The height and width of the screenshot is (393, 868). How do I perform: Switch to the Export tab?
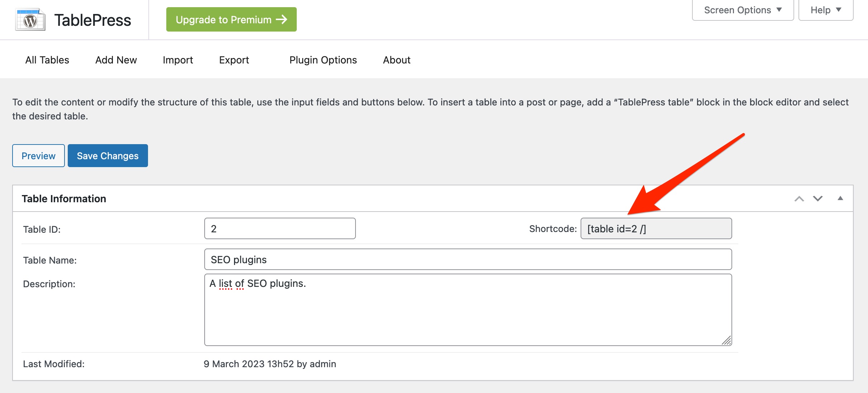234,60
